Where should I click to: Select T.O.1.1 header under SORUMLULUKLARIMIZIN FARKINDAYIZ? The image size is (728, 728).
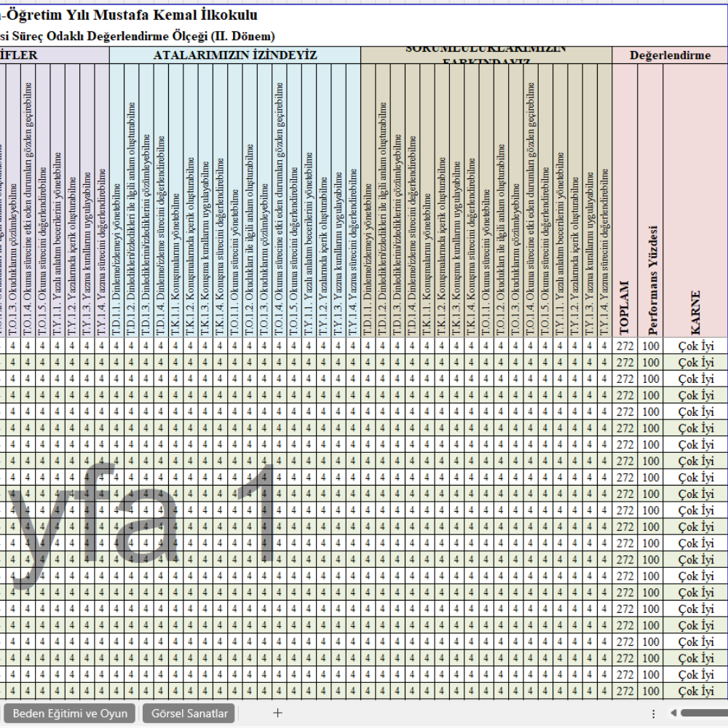coord(486,201)
